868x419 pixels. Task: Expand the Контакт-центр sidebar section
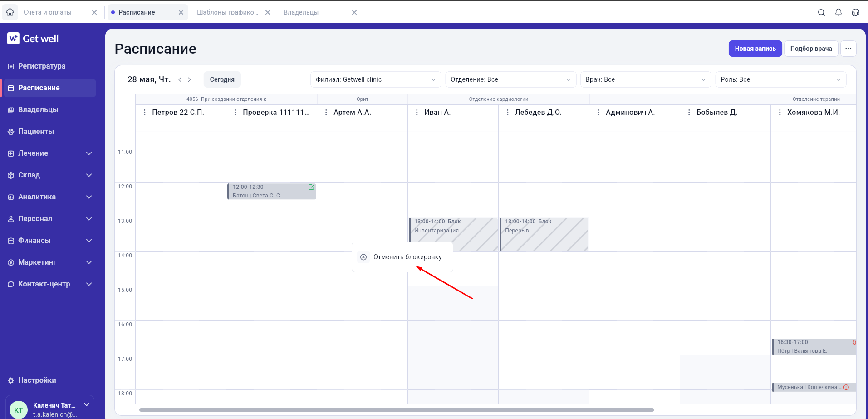pyautogui.click(x=89, y=284)
